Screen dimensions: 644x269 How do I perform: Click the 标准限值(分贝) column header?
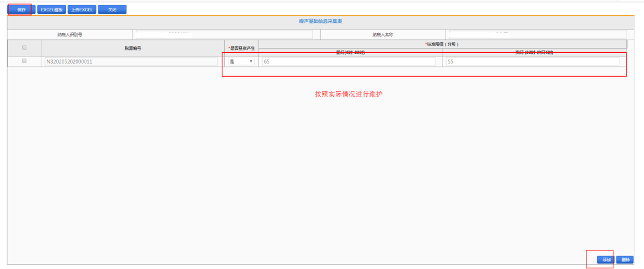pos(441,44)
